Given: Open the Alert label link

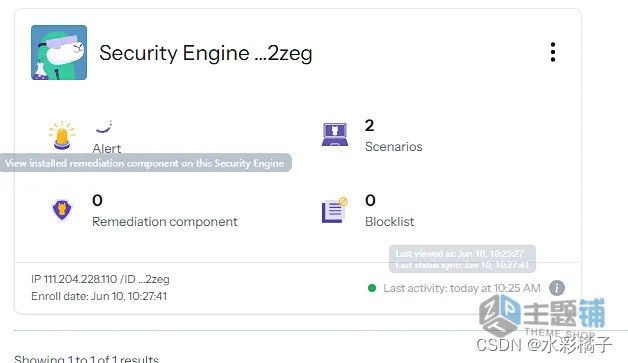Looking at the screenshot, I should tap(107, 149).
